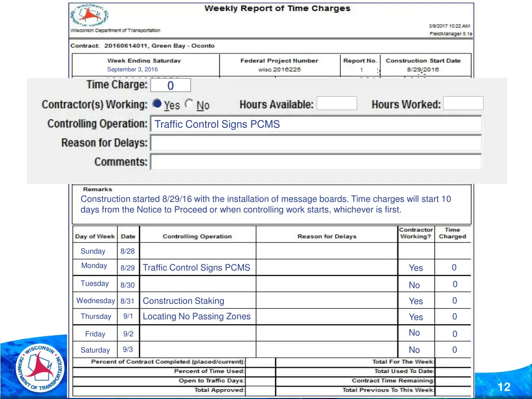Click the "Time Charged" column header
The image size is (532, 399).
[x=453, y=233]
